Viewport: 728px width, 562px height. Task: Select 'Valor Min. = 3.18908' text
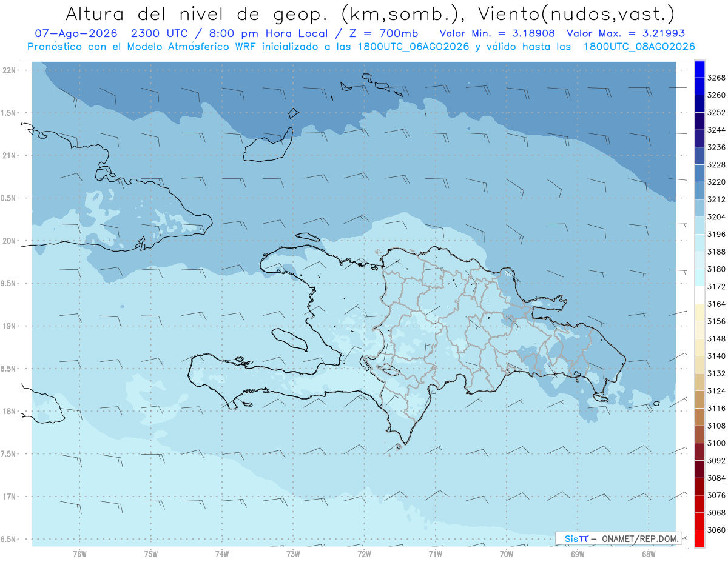tap(497, 33)
